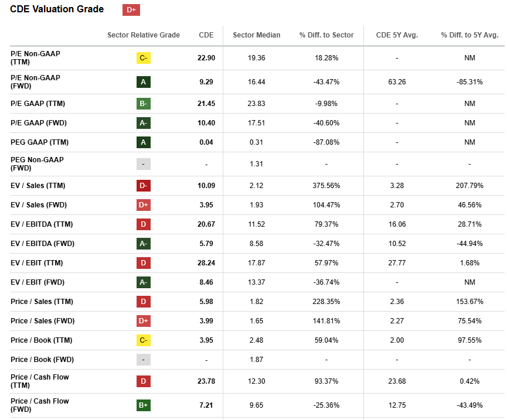This screenshot has height=420, width=507.
Task: Click the CDE column header
Action: click(x=206, y=35)
